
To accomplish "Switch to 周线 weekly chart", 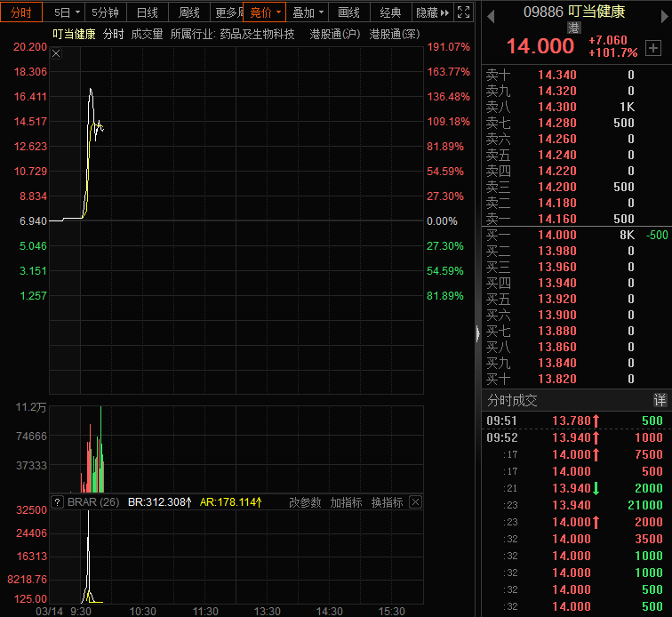I will [189, 12].
